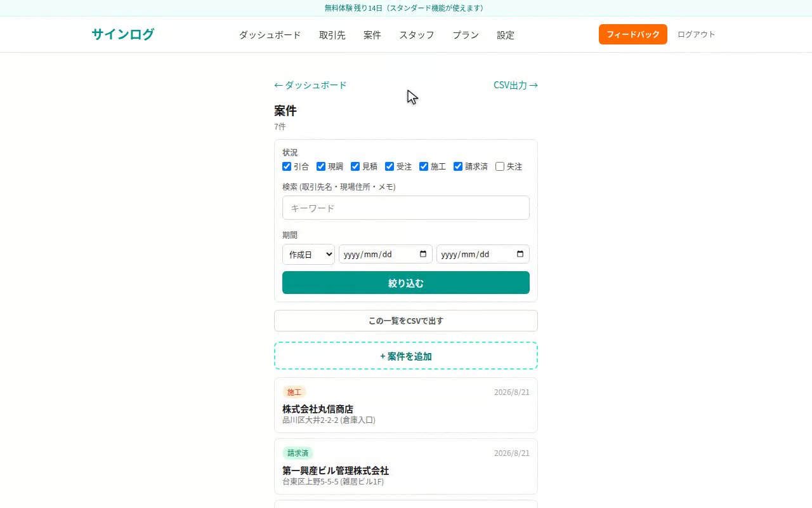Click the ログアウト link
The height and width of the screenshot is (508, 812).
click(697, 34)
